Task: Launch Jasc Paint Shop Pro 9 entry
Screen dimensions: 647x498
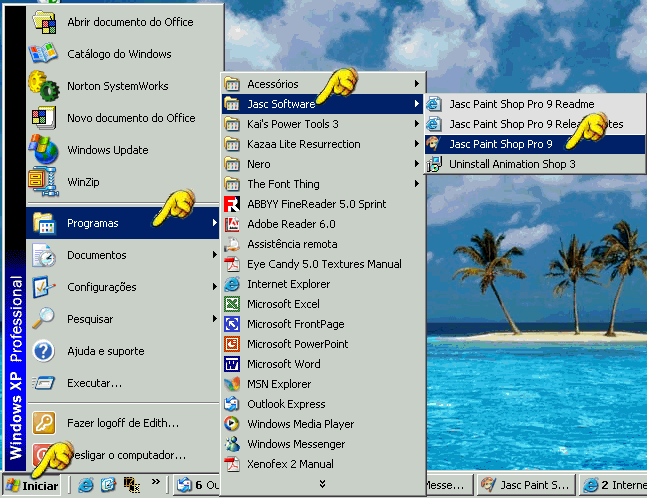Action: (x=535, y=144)
